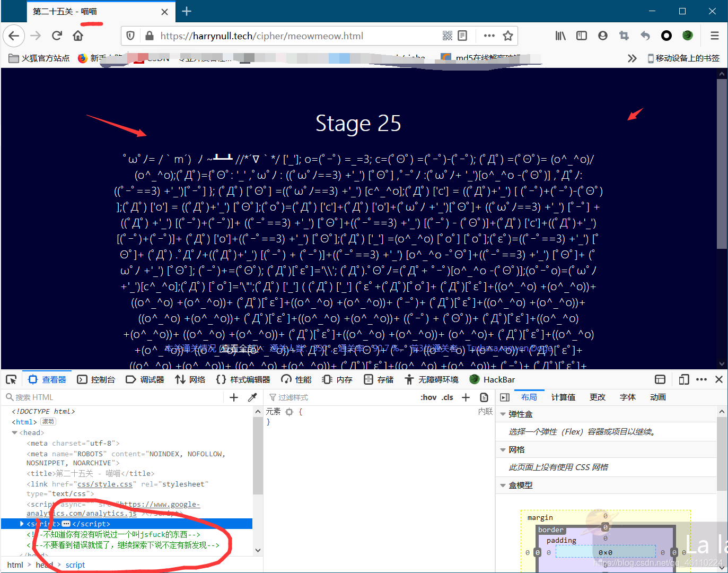Open the Firefox home page
Image resolution: width=728 pixels, height=573 pixels.
(x=78, y=36)
